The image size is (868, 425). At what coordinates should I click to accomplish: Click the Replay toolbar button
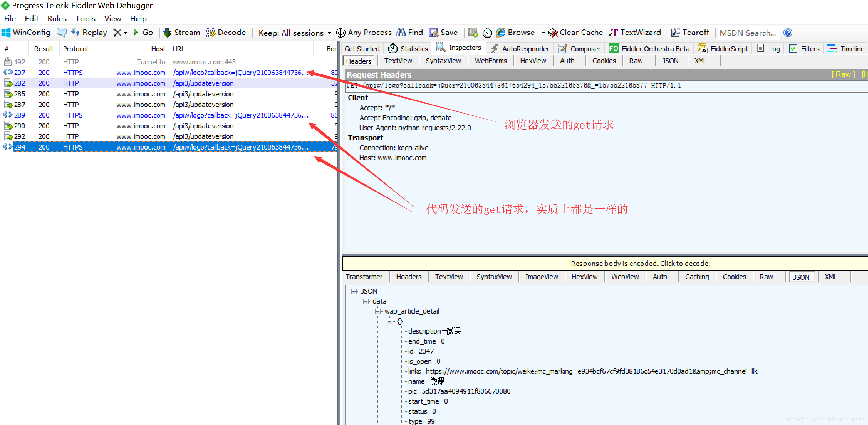(x=89, y=33)
